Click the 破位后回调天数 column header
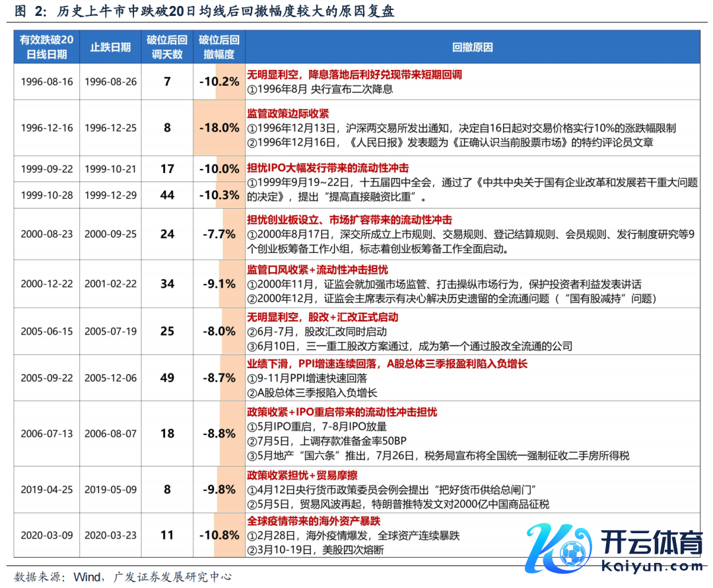This screenshot has width=713, height=588. point(167,47)
